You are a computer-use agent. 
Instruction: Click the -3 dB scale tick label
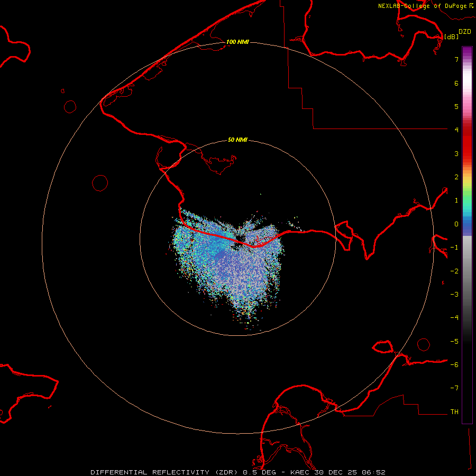tap(454, 295)
